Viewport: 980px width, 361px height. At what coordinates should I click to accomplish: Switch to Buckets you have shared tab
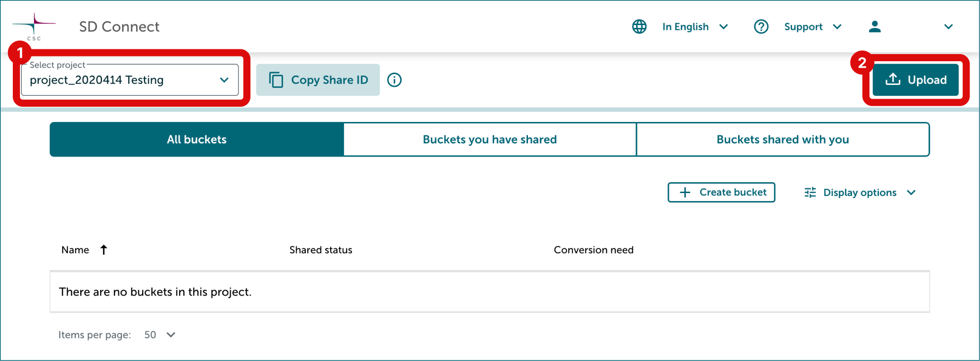(x=490, y=139)
